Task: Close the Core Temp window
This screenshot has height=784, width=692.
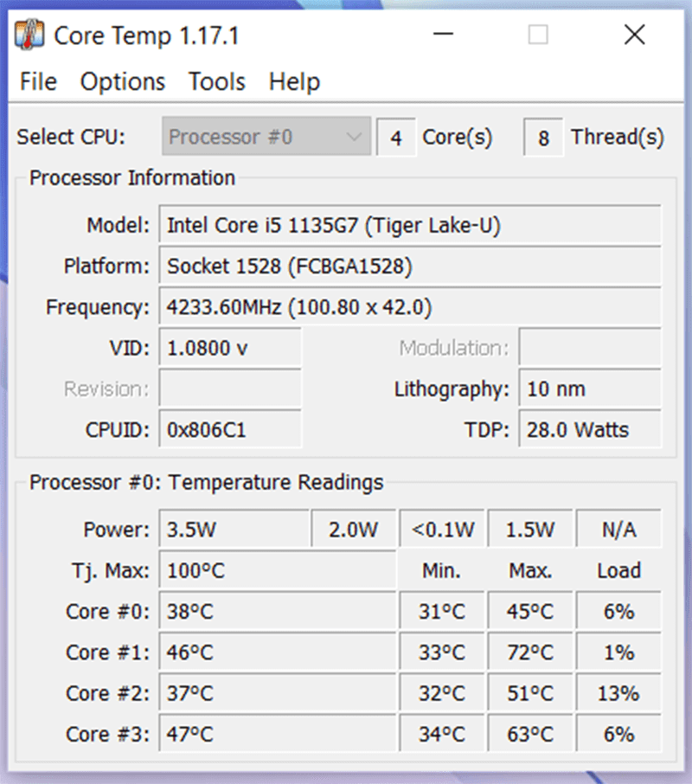Action: [635, 35]
